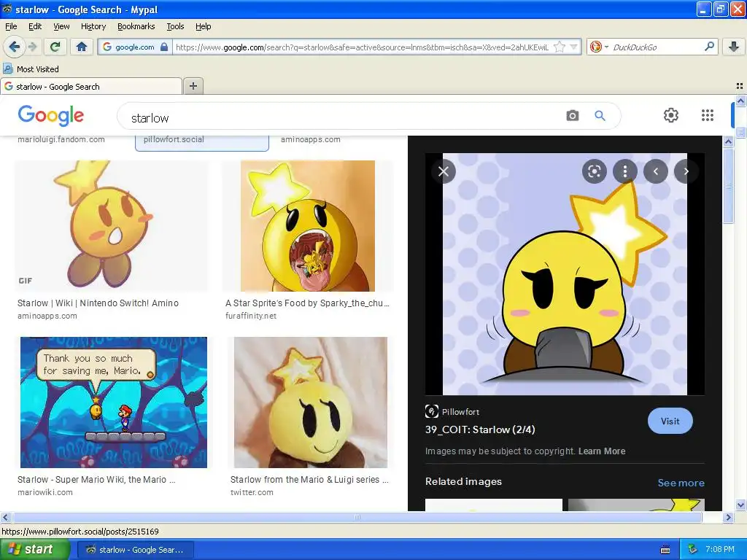Click the tab list button beside the tab strip
Image resolution: width=747 pixels, height=560 pixels.
click(x=740, y=86)
